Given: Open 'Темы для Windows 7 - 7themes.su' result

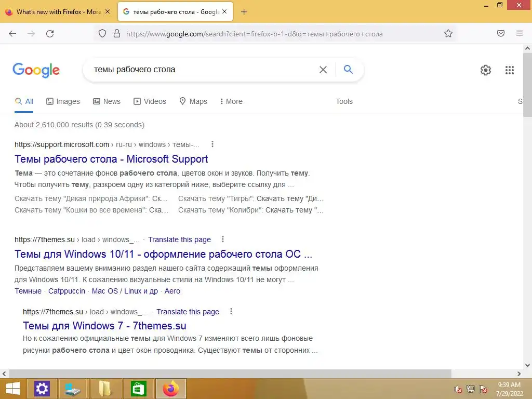Looking at the screenshot, I should (x=104, y=326).
